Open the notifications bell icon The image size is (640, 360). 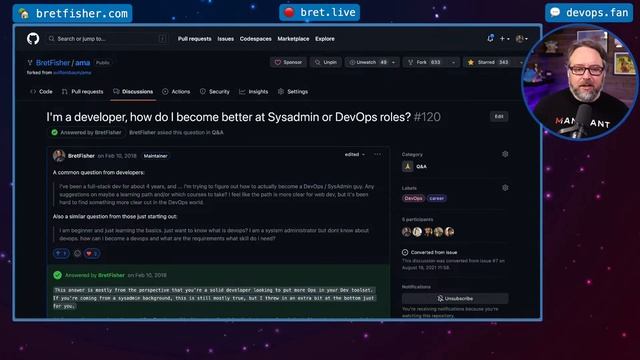click(491, 38)
